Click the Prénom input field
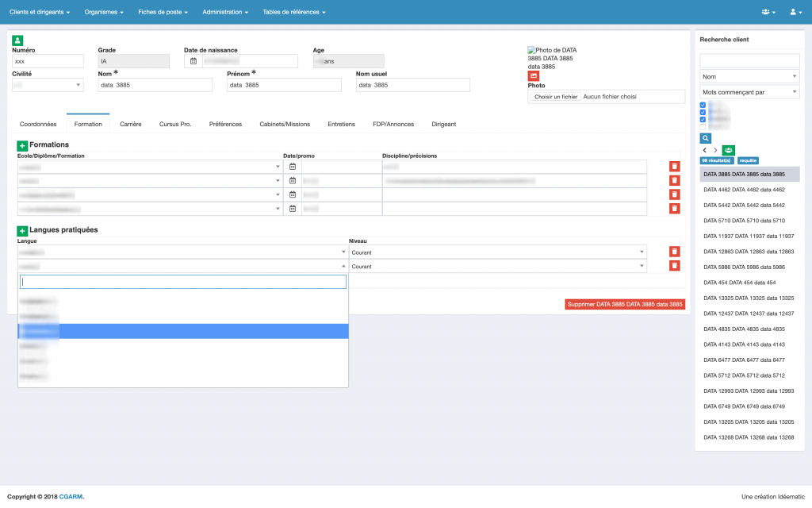This screenshot has width=812, height=508. coord(284,85)
